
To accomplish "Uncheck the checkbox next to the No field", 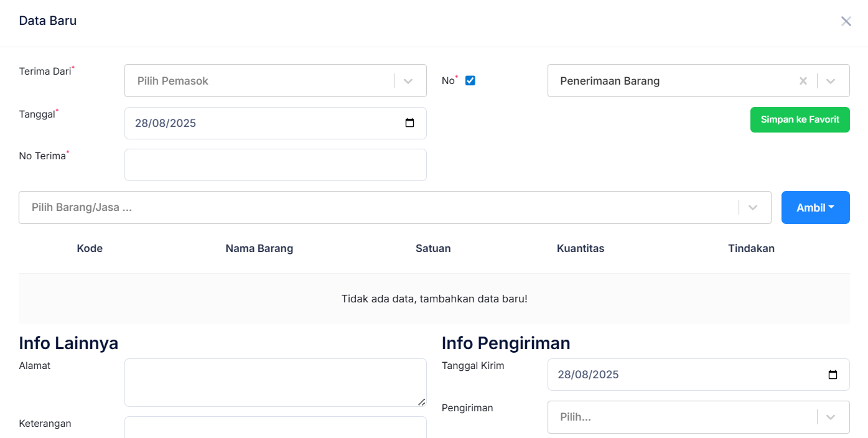I will (470, 80).
